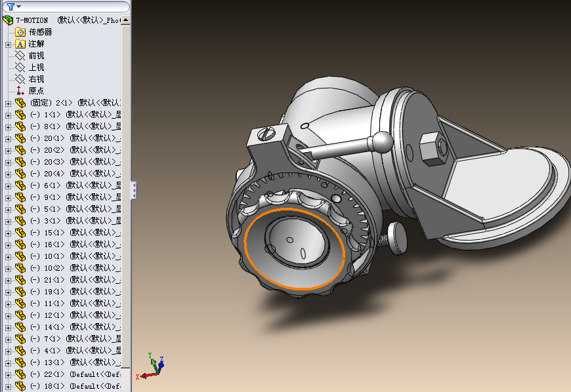Click part icon of component 12<1>

(x=20, y=315)
